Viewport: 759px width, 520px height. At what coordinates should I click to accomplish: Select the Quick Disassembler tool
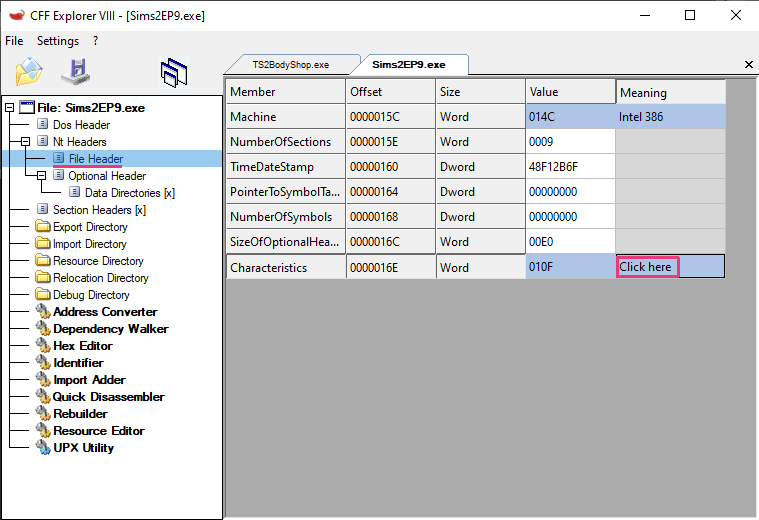tap(108, 397)
